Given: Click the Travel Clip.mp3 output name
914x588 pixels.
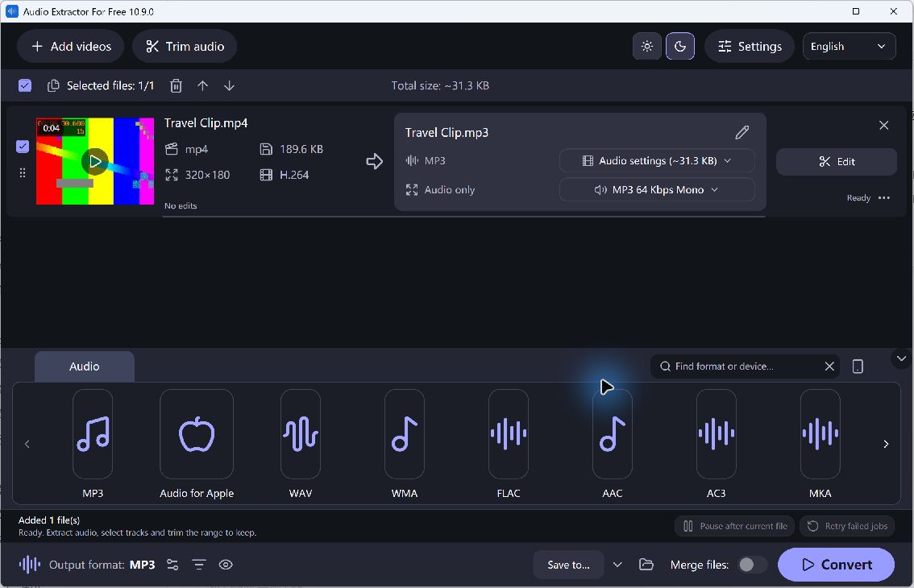Looking at the screenshot, I should pyautogui.click(x=447, y=133).
